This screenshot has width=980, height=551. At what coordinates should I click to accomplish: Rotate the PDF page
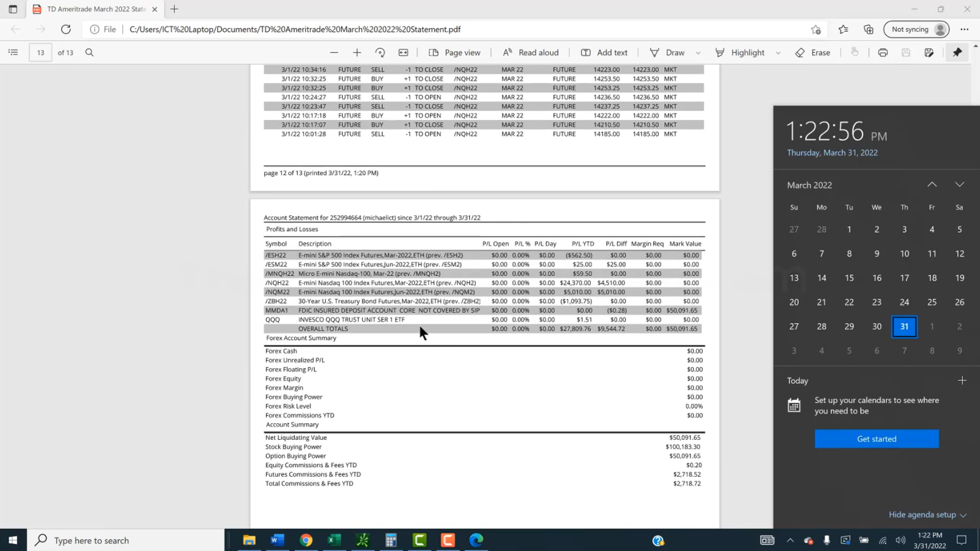[x=380, y=52]
